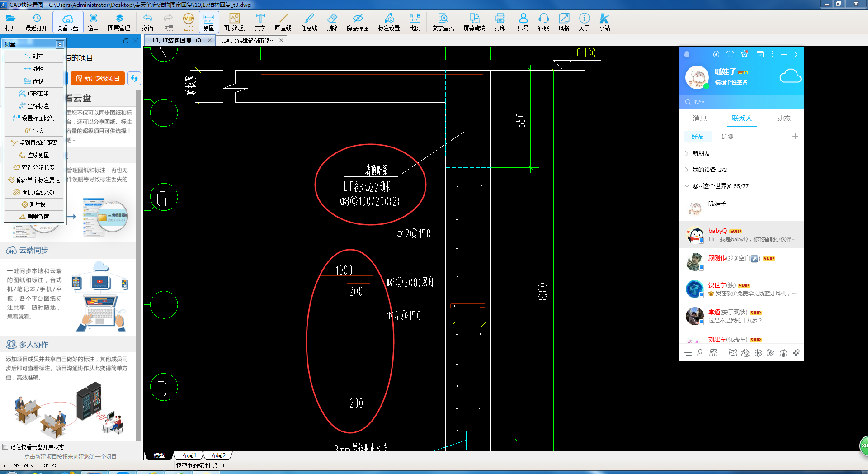
Task: Choose 连续测量 measure option
Action: point(34,155)
